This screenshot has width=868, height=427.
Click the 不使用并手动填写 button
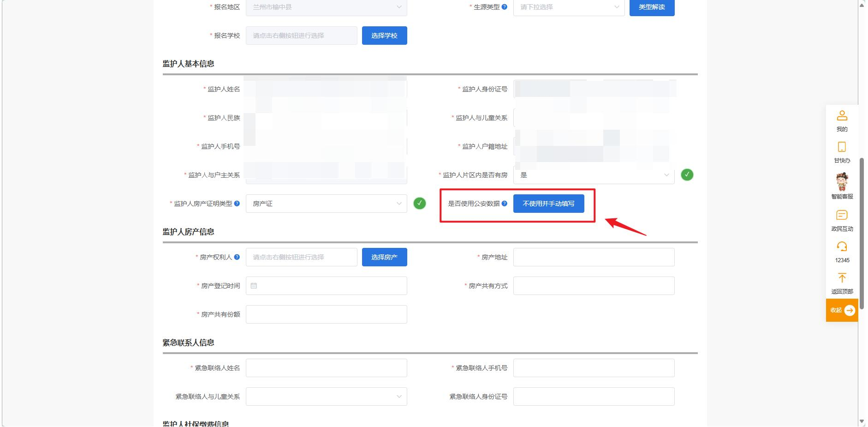tap(549, 204)
